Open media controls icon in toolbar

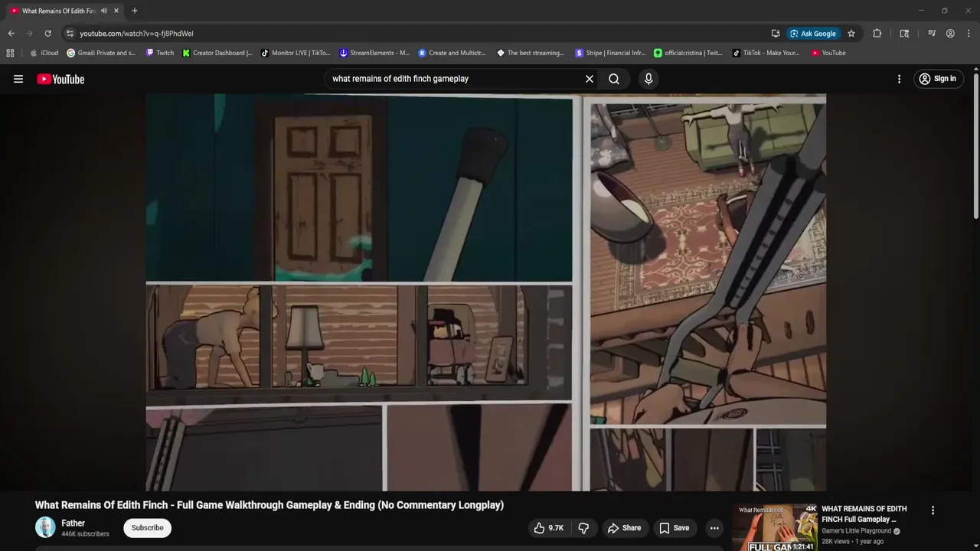pos(932,34)
